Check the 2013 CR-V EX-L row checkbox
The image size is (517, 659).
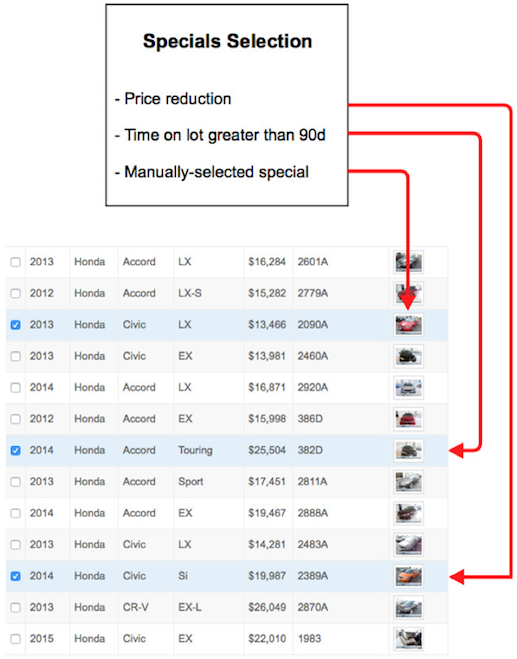click(x=16, y=608)
